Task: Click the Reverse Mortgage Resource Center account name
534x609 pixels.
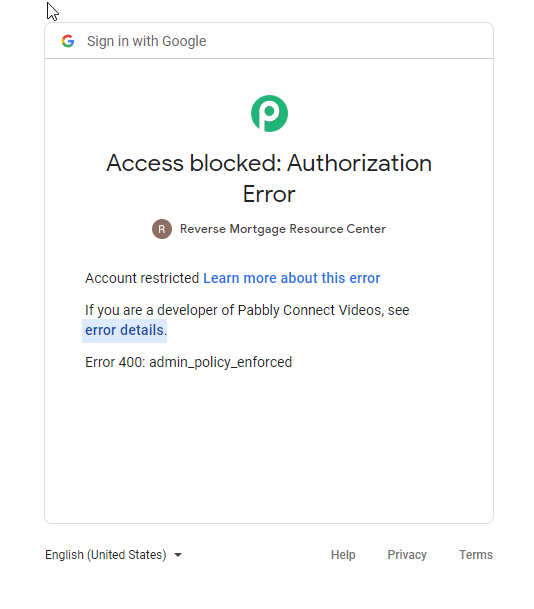Action: 283,229
